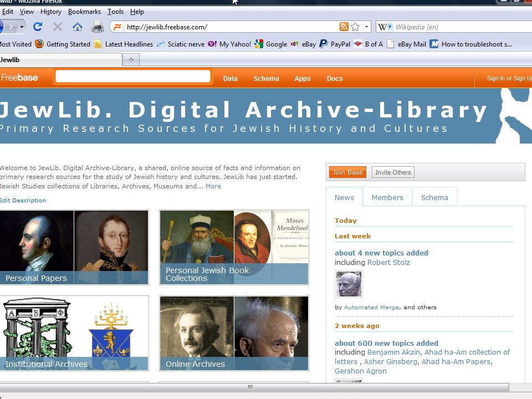532x399 pixels.
Task: Switch to the Members tab
Action: point(387,197)
